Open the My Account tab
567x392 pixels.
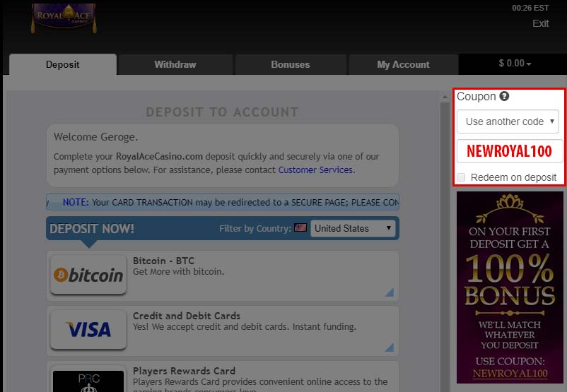tap(403, 65)
